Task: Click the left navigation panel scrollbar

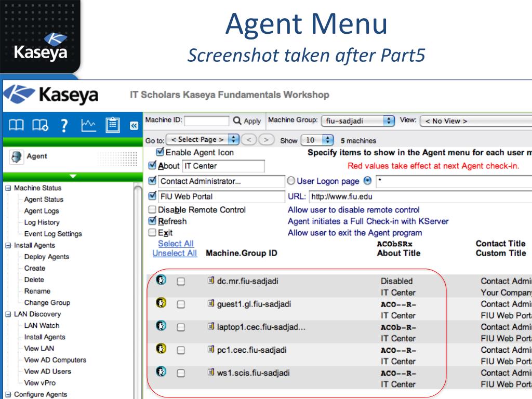Action: (x=138, y=292)
